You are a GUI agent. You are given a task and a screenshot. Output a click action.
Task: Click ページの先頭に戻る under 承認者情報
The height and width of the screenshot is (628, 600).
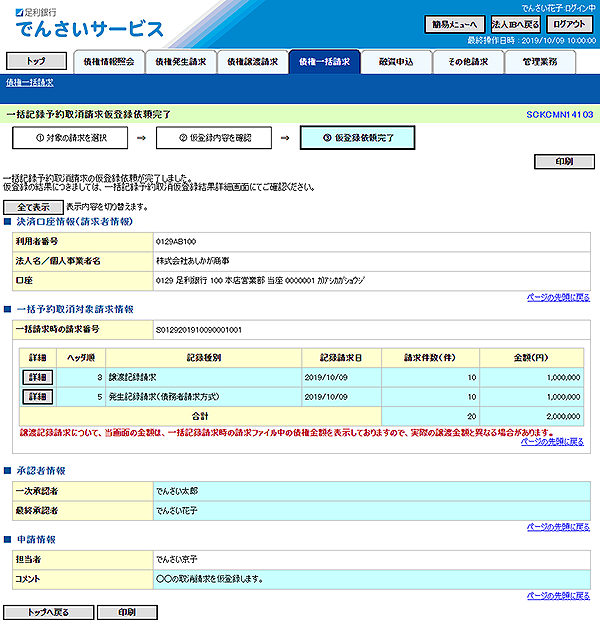click(558, 527)
